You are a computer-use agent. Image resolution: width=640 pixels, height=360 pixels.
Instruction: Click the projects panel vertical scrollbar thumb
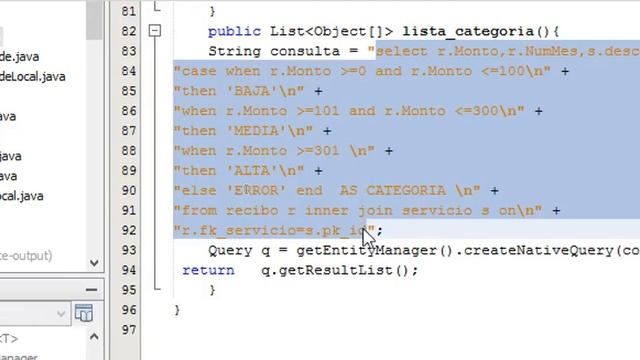[94, 20]
